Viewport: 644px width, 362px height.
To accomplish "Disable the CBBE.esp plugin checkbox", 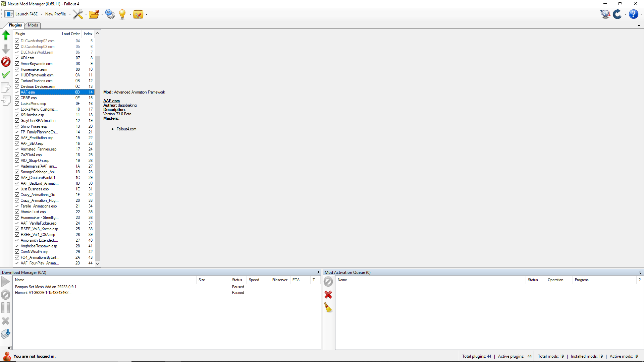I will click(17, 98).
